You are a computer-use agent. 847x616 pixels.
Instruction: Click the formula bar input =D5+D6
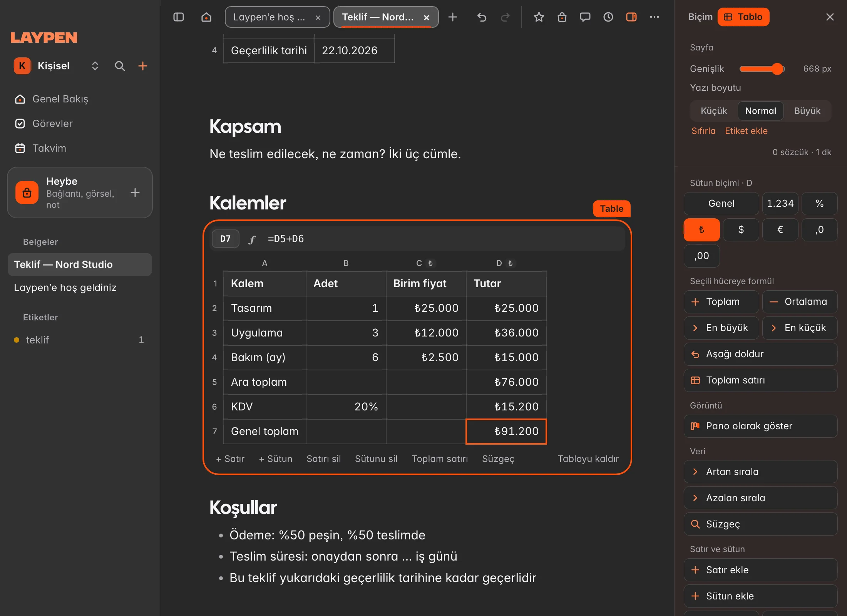[445, 239]
